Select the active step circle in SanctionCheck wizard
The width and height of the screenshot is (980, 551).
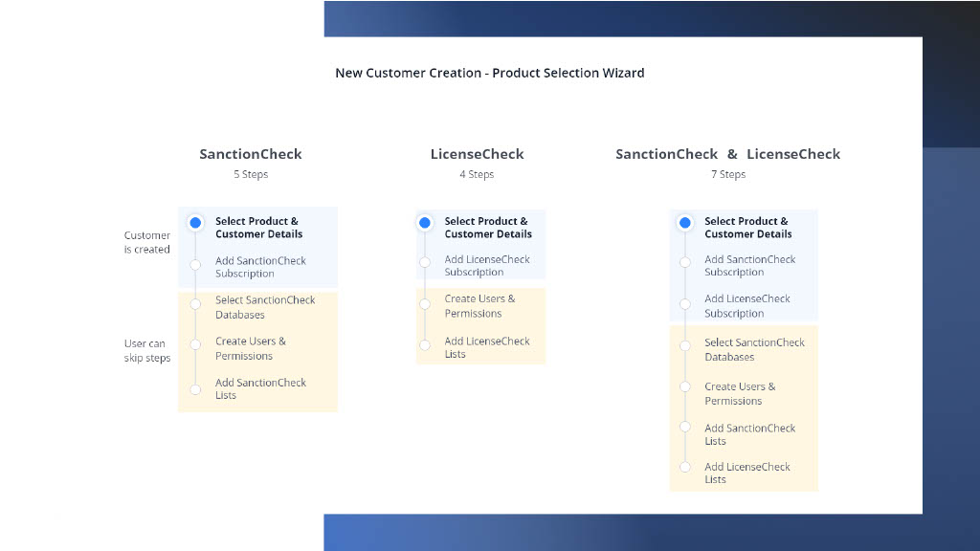195,222
